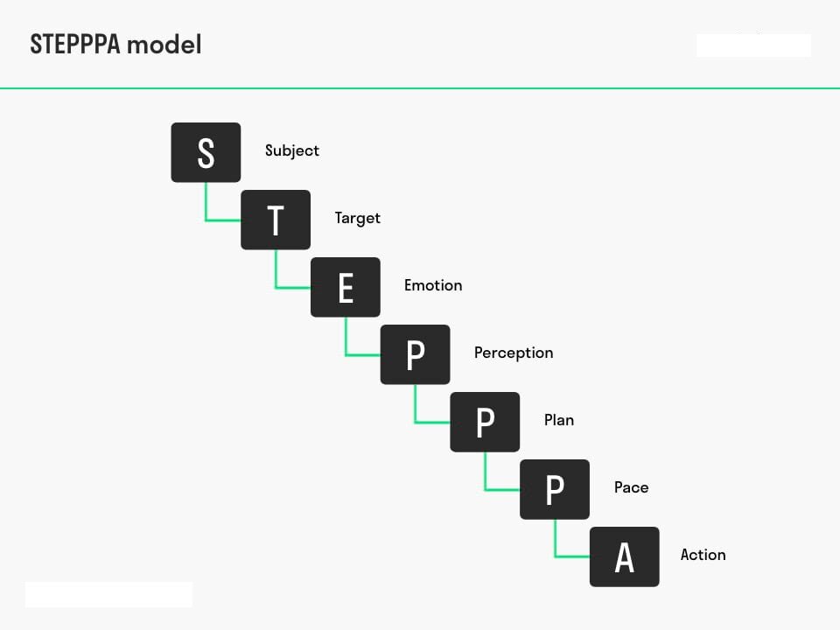Viewport: 840px width, 630px height.
Task: Click the Target label text
Action: (x=357, y=218)
